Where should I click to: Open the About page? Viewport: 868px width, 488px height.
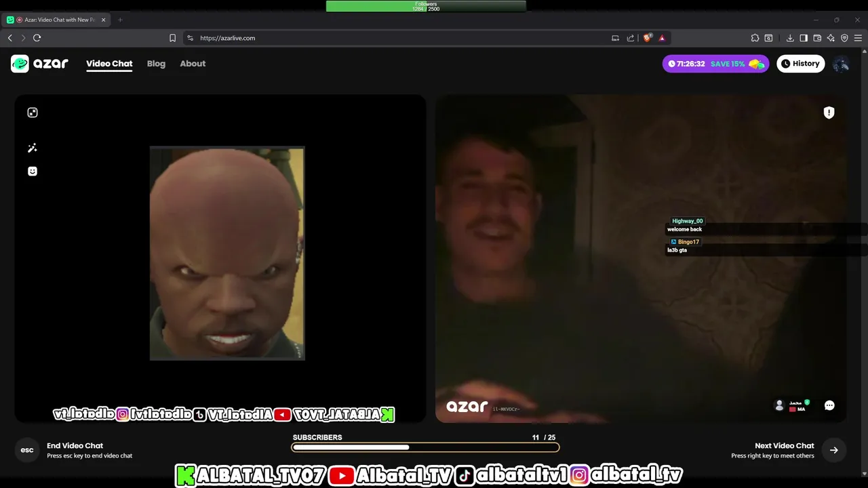(193, 64)
